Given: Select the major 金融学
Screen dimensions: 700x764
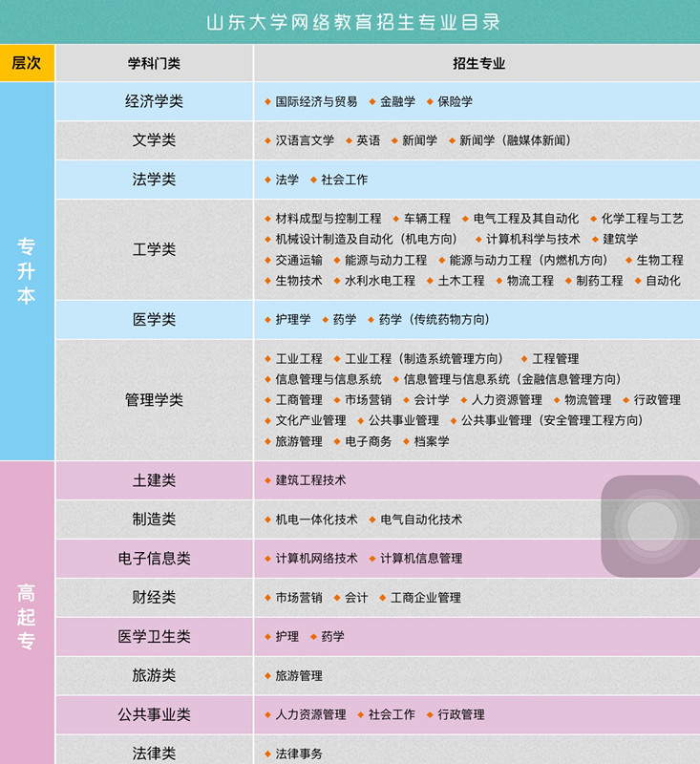Looking at the screenshot, I should (397, 101).
